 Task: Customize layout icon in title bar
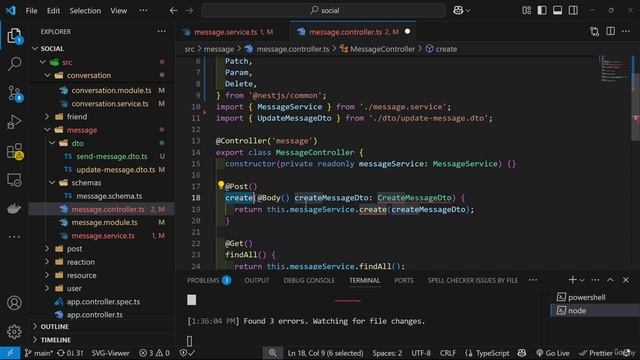[x=527, y=11]
